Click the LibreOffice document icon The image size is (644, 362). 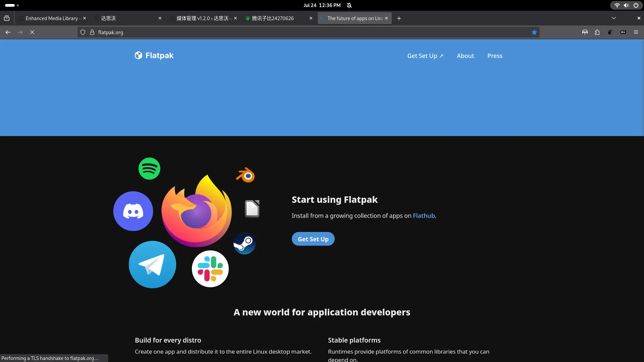pyautogui.click(x=252, y=208)
